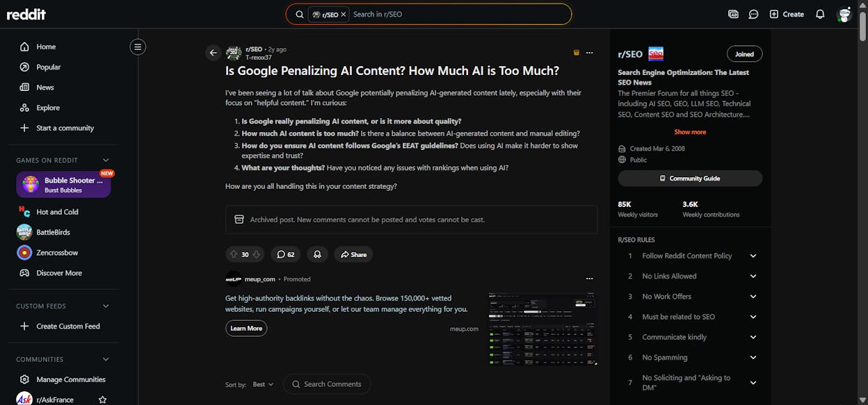Click Learn More on the ad

pos(246,328)
